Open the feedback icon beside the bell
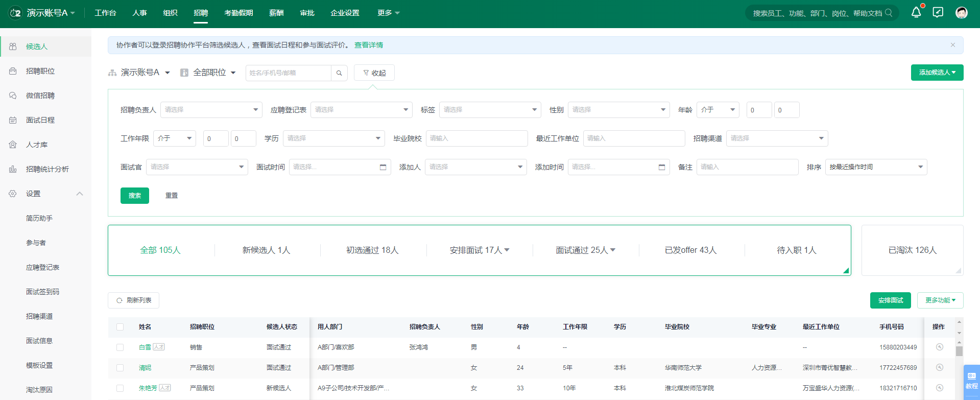 [938, 13]
